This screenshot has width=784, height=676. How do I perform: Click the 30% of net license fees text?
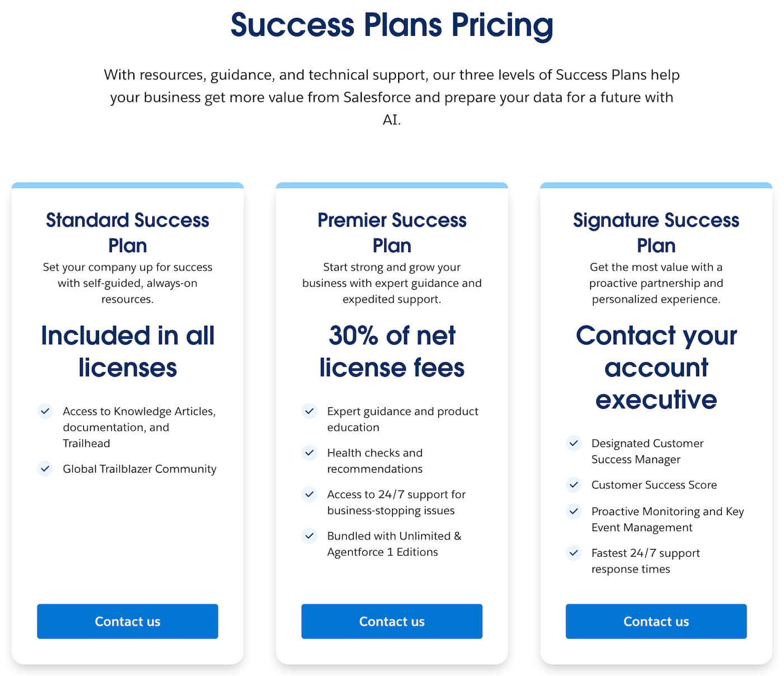click(392, 351)
